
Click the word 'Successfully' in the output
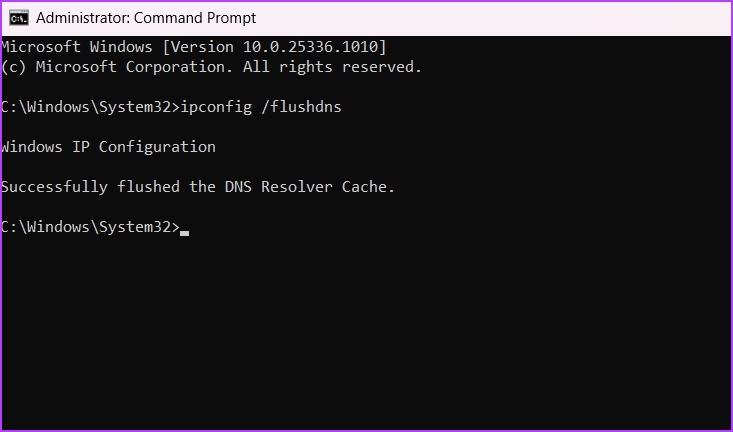point(55,187)
